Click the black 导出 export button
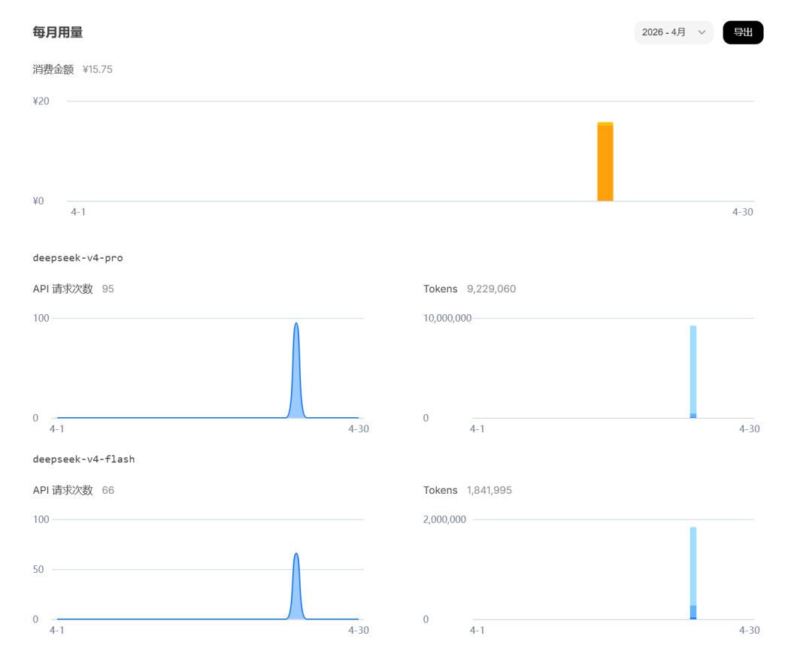This screenshot has height=654, width=812. click(743, 32)
